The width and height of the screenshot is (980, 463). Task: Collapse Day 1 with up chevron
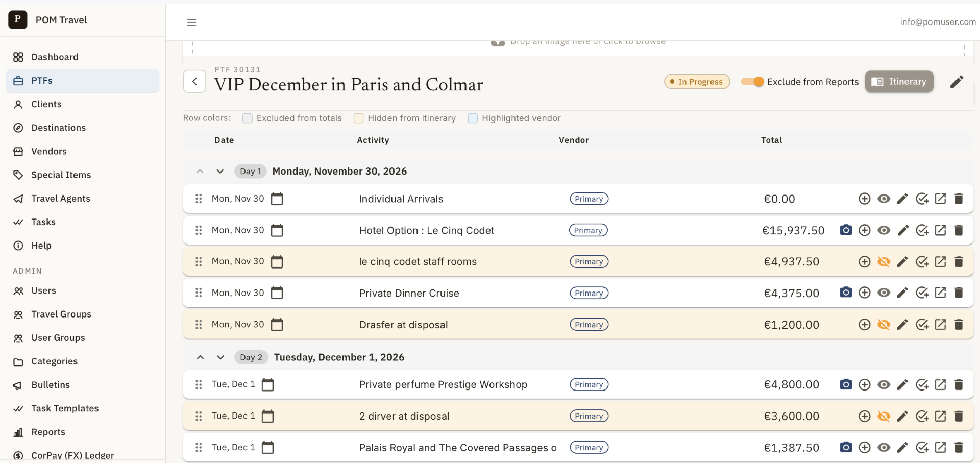[x=200, y=172]
